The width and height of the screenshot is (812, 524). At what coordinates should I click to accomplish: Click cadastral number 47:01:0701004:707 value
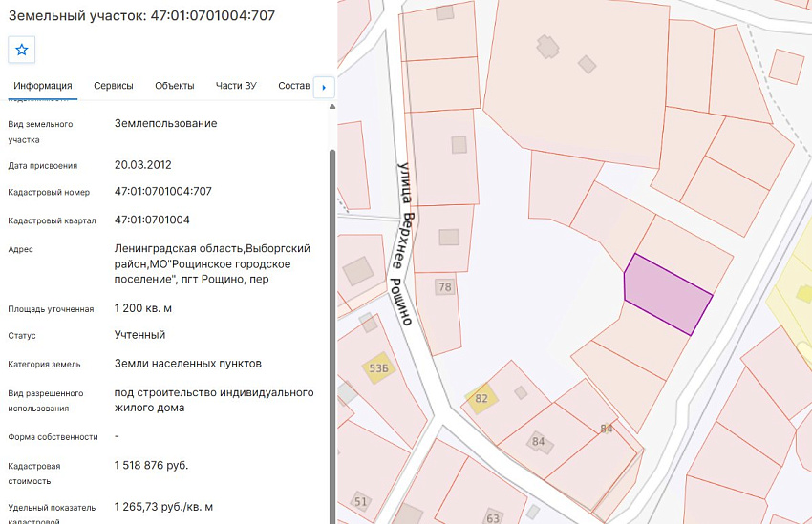[x=163, y=192]
